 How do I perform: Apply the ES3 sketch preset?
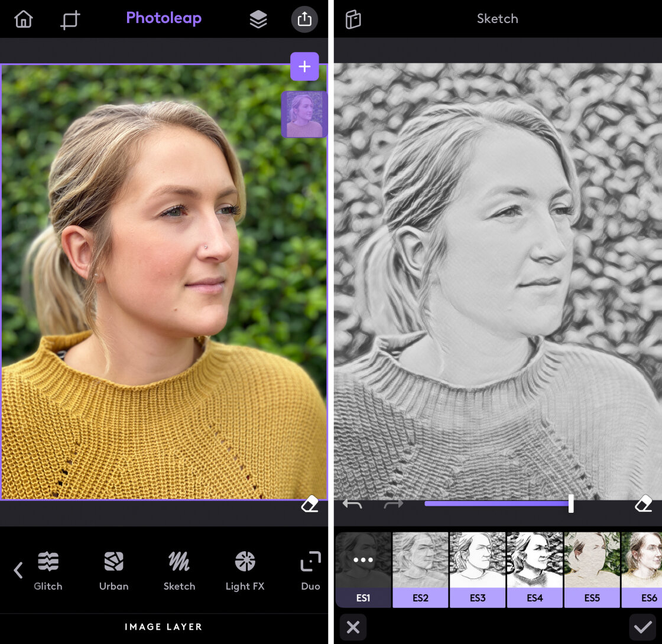coord(478,570)
